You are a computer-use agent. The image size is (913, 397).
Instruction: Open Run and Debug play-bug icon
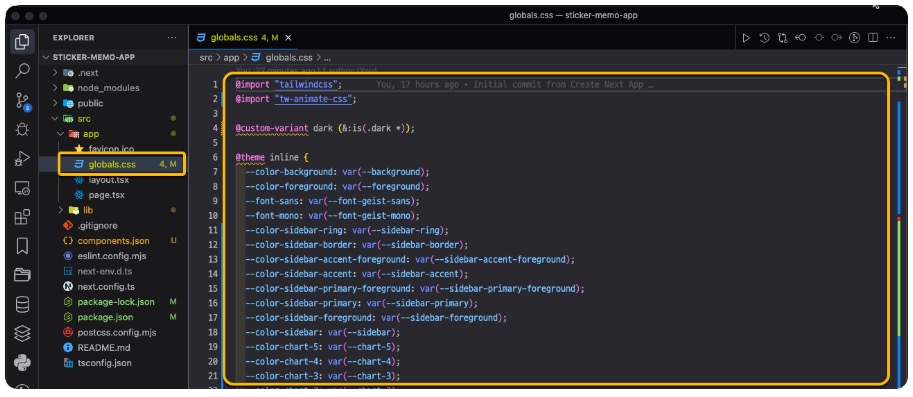point(22,158)
